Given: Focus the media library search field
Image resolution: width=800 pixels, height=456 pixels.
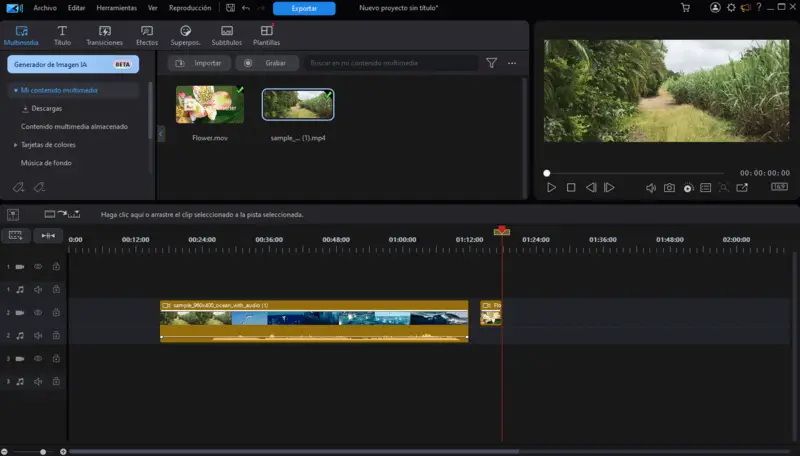Looking at the screenshot, I should pos(391,63).
